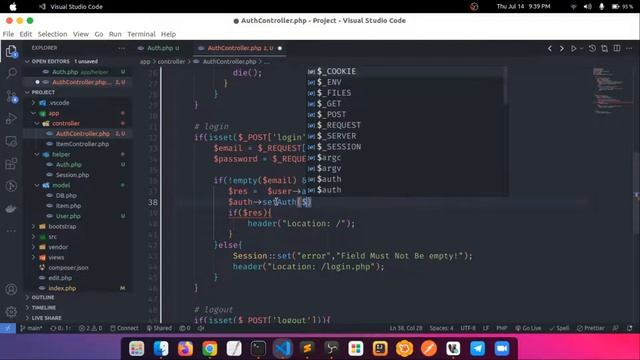
Task: Click Connect in status bar
Action: click(x=124, y=328)
